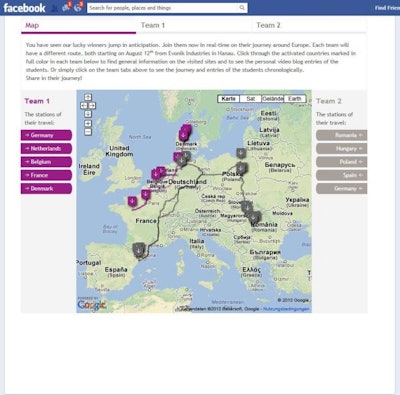This screenshot has width=400, height=395.
Task: Open the Find Friends link
Action: click(387, 8)
